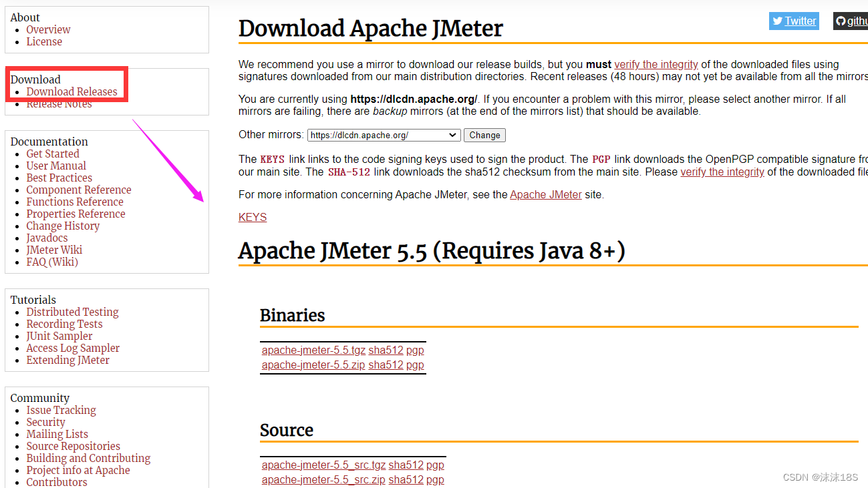
Task: Open Component Reference in sidebar
Action: pos(79,190)
